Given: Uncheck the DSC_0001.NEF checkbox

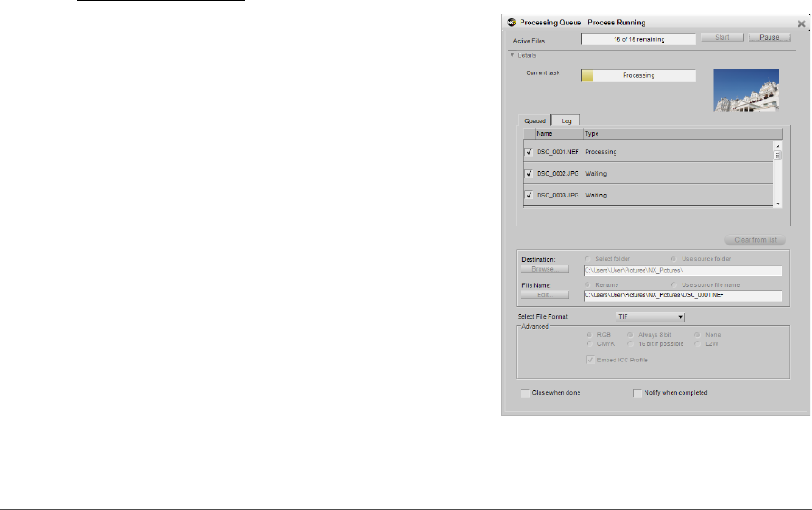Looking at the screenshot, I should tap(529, 152).
